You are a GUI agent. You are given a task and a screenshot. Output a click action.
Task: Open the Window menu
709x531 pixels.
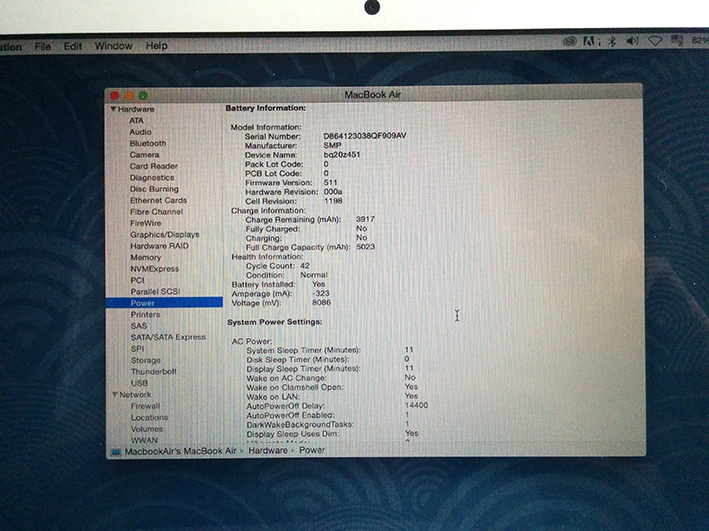click(113, 46)
